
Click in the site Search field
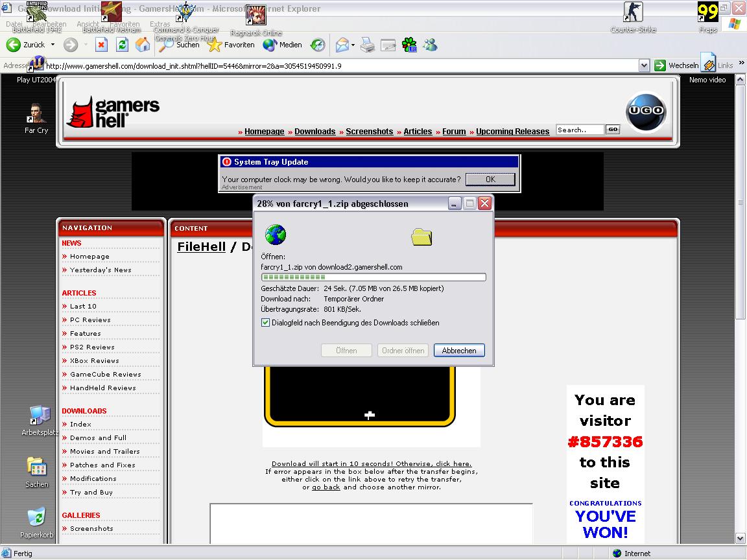coord(580,130)
